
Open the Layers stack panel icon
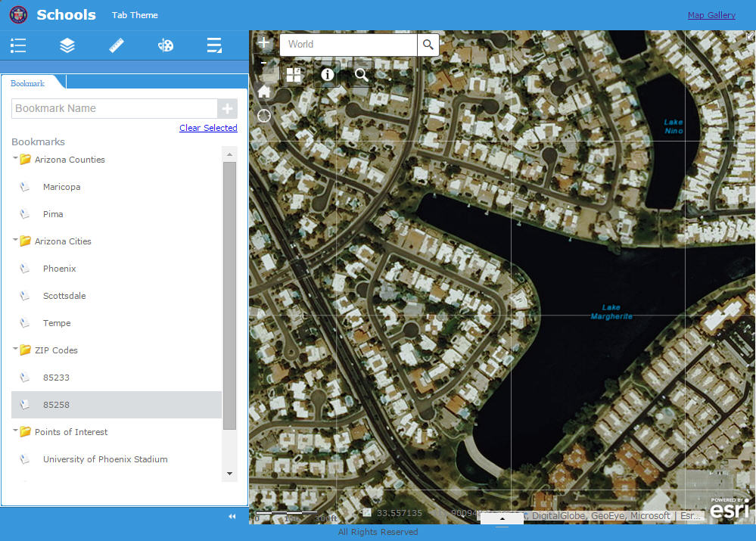coord(67,45)
